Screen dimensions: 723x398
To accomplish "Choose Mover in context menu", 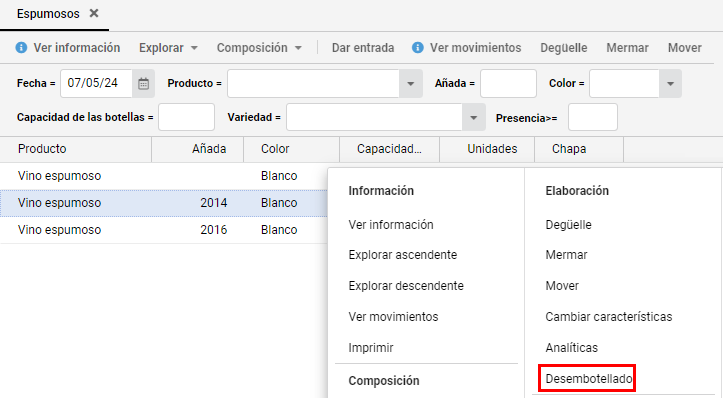I will click(x=562, y=285).
